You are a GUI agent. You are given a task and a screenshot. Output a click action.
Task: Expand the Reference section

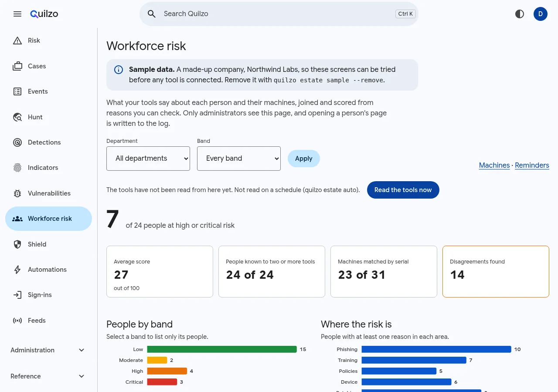tap(48, 376)
